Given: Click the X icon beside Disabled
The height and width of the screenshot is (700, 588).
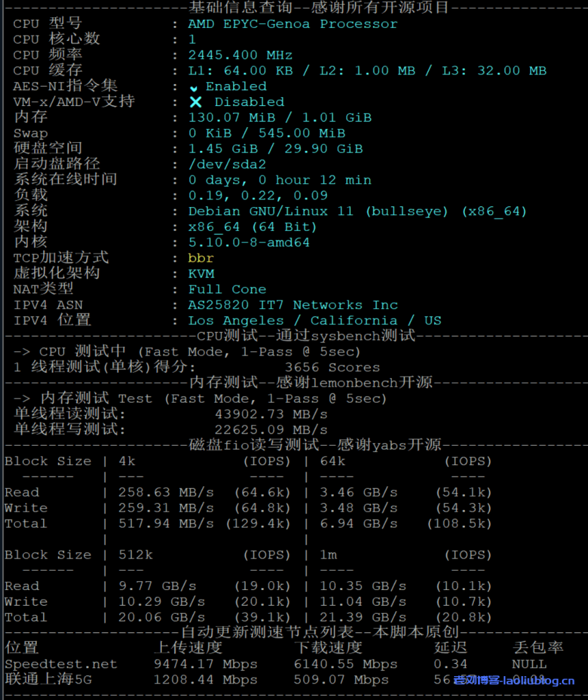Looking at the screenshot, I should tap(196, 102).
